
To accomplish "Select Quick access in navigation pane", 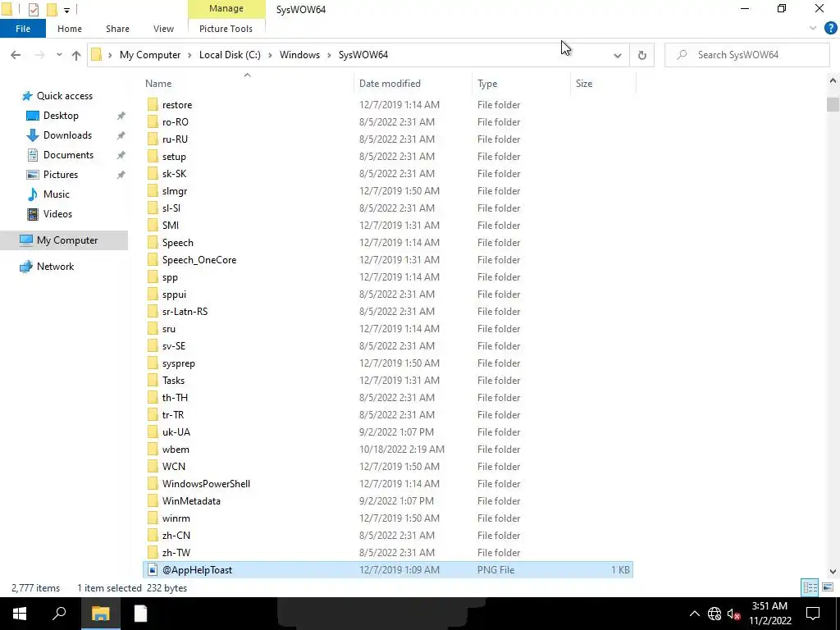I will tap(64, 96).
